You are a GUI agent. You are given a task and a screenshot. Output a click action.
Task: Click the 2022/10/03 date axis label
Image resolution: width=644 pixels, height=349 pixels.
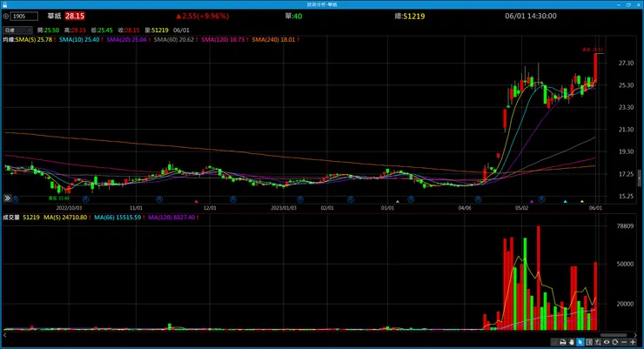pyautogui.click(x=69, y=208)
